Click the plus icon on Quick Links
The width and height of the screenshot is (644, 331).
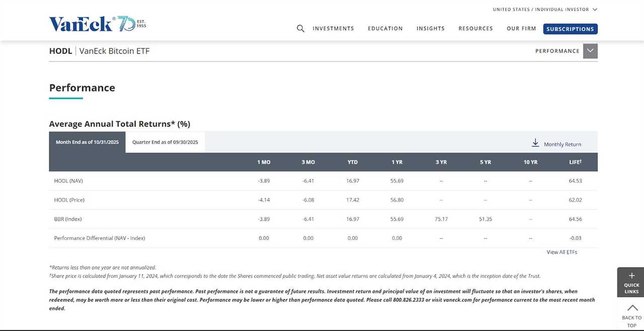tap(631, 276)
